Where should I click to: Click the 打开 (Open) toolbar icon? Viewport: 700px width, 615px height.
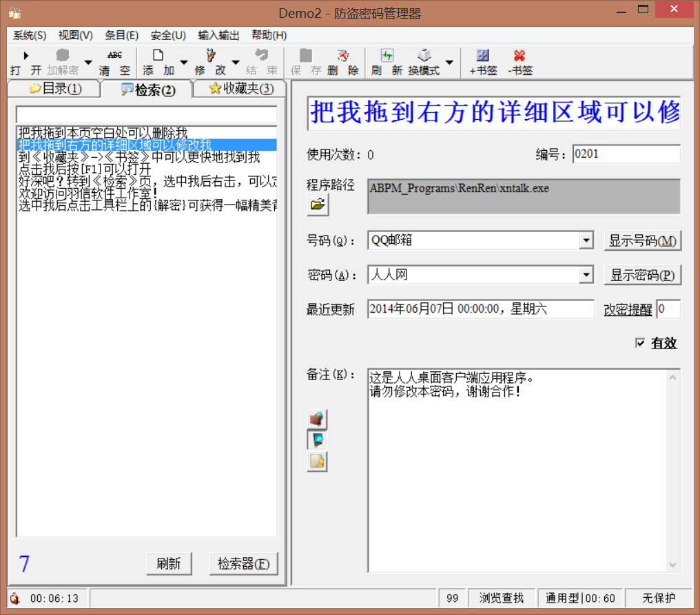25,61
